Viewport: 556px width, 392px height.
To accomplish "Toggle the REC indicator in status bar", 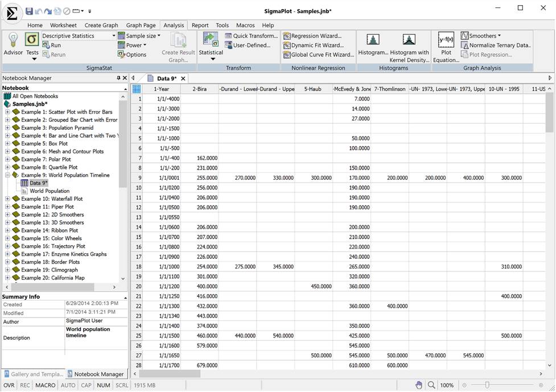I will pyautogui.click(x=25, y=385).
